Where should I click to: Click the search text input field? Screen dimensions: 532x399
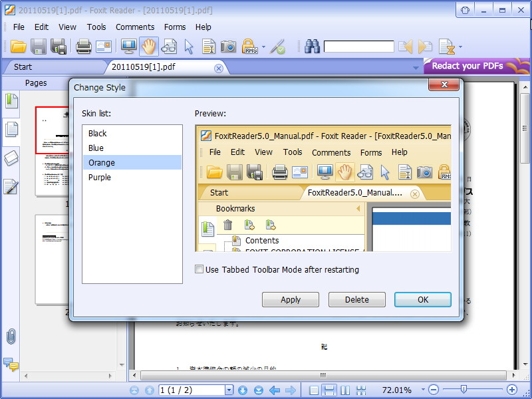click(359, 47)
